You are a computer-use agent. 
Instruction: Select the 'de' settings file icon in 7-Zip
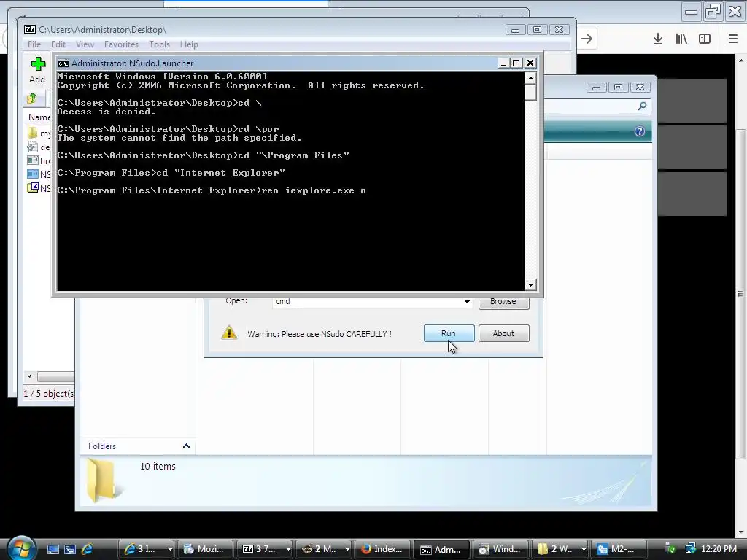coord(32,147)
